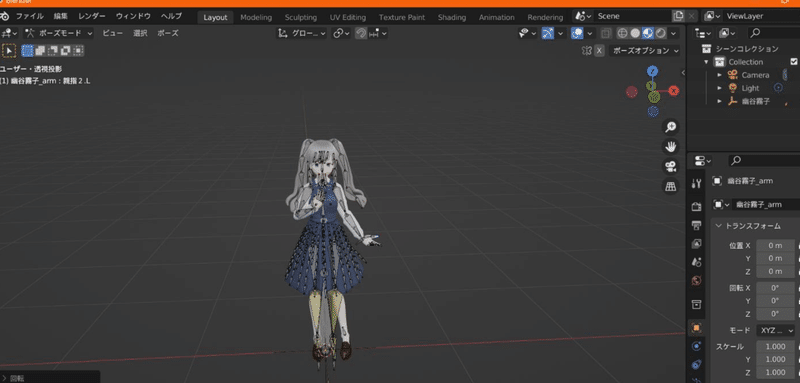The height and width of the screenshot is (383, 800).
Task: Toggle X-ray mode in viewport header
Action: (x=606, y=33)
